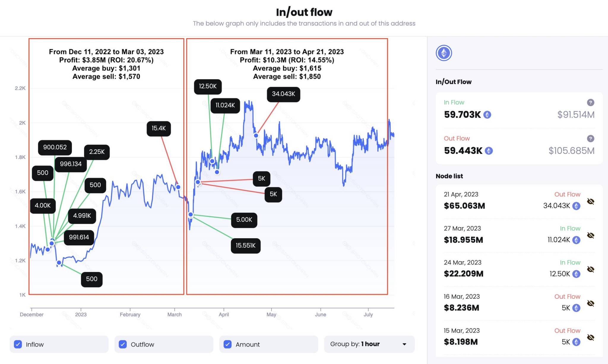Hide the 21 Apr, 2023 node

590,202
